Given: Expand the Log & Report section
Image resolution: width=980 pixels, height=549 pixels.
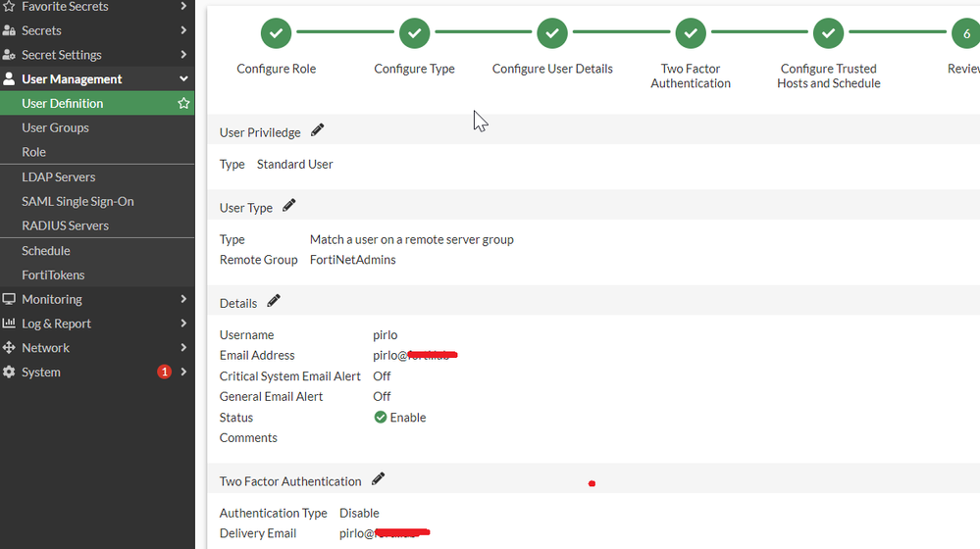Looking at the screenshot, I should click(x=183, y=324).
